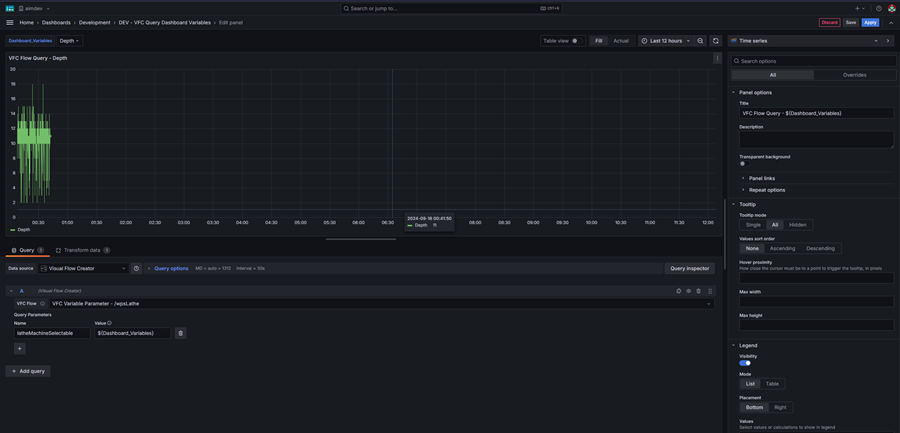Viewport: 900px width, 433px height.
Task: Toggle the Transparent background switch
Action: point(744,164)
